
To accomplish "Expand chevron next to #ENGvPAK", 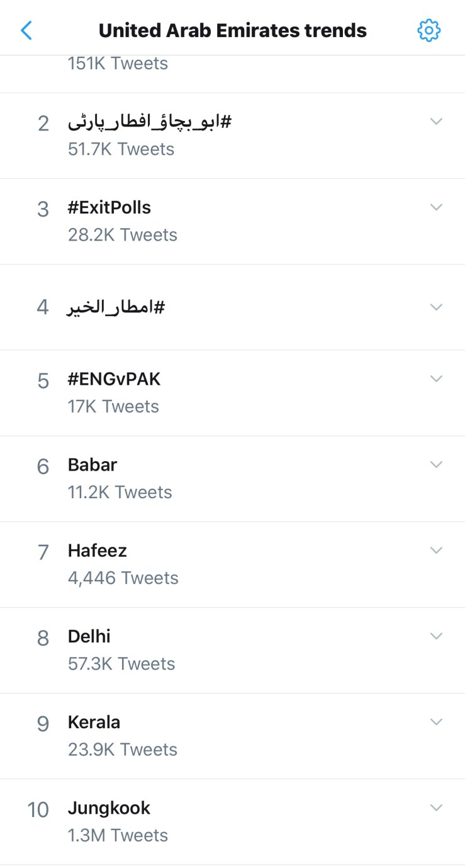I will pos(436,378).
